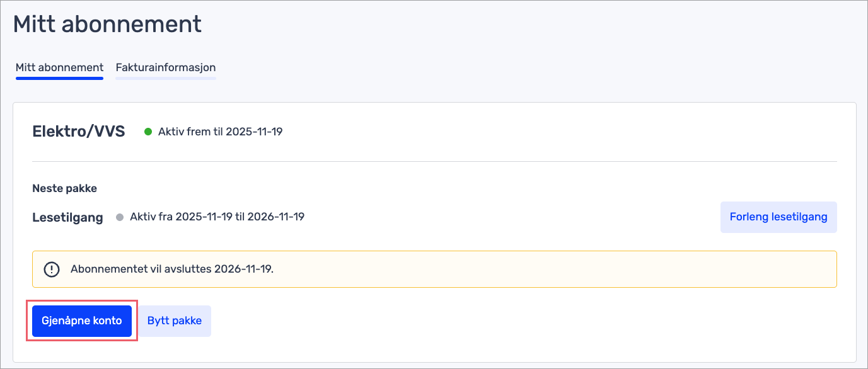Screen dimensions: 868x369
Task: Click the 'Abonnementet vil avsluttes' warning message
Action: pos(172,270)
